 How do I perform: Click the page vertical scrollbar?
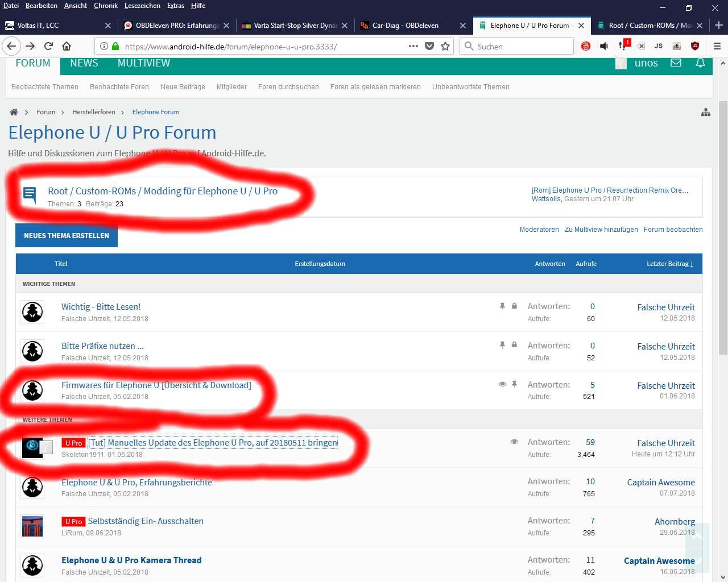click(x=723, y=227)
